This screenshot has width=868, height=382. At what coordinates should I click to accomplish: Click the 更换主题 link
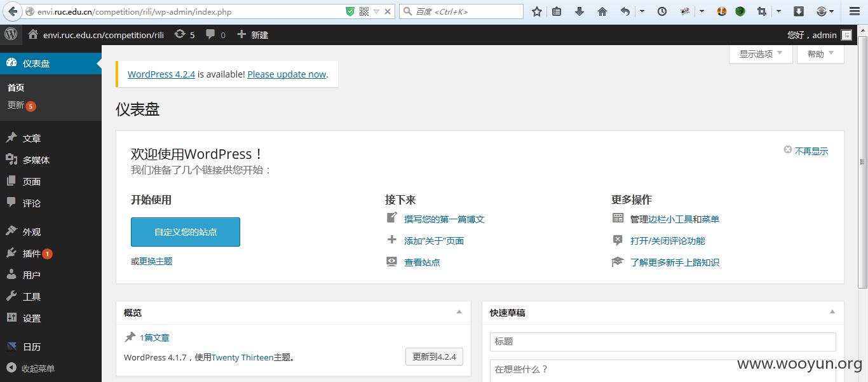point(156,261)
